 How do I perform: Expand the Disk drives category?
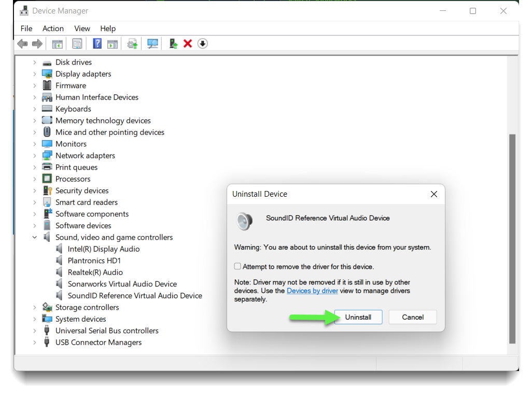(35, 62)
